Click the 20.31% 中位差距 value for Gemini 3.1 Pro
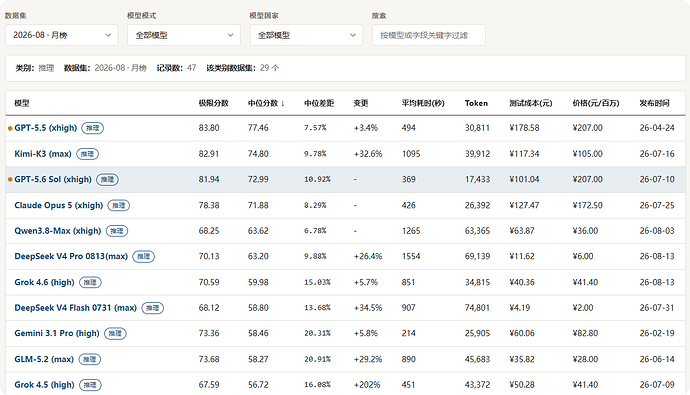This screenshot has height=395, width=690. click(317, 333)
